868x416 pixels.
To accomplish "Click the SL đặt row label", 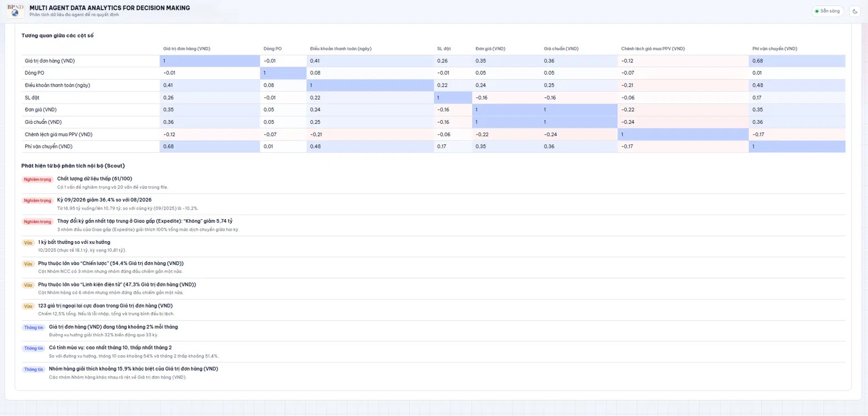I will tap(32, 98).
